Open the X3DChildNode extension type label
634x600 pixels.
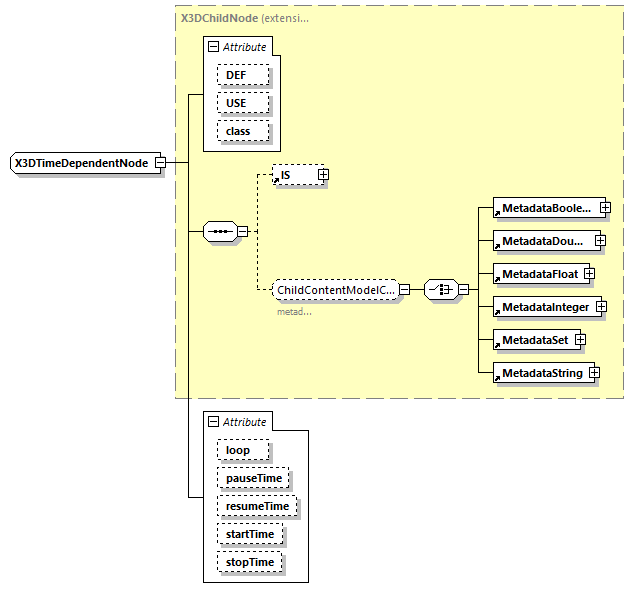(x=242, y=18)
